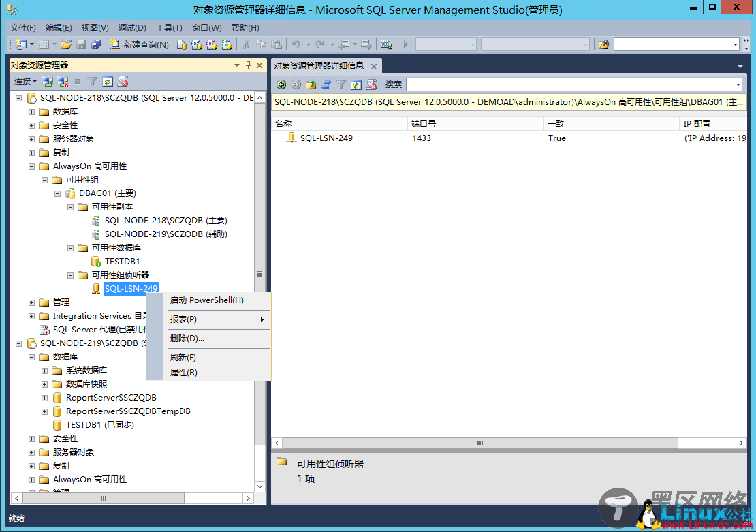Click the 名称 column header
Viewport: 756px width, 532px height.
[340, 123]
